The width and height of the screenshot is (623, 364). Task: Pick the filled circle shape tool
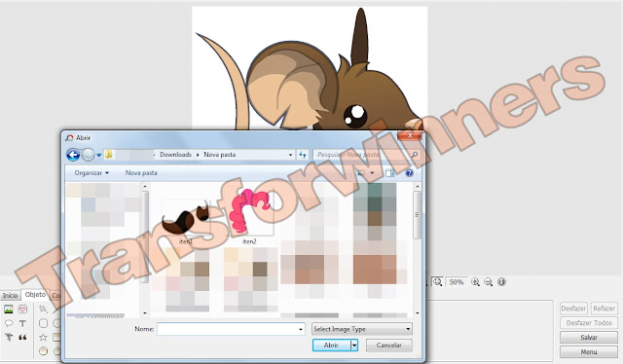click(43, 350)
